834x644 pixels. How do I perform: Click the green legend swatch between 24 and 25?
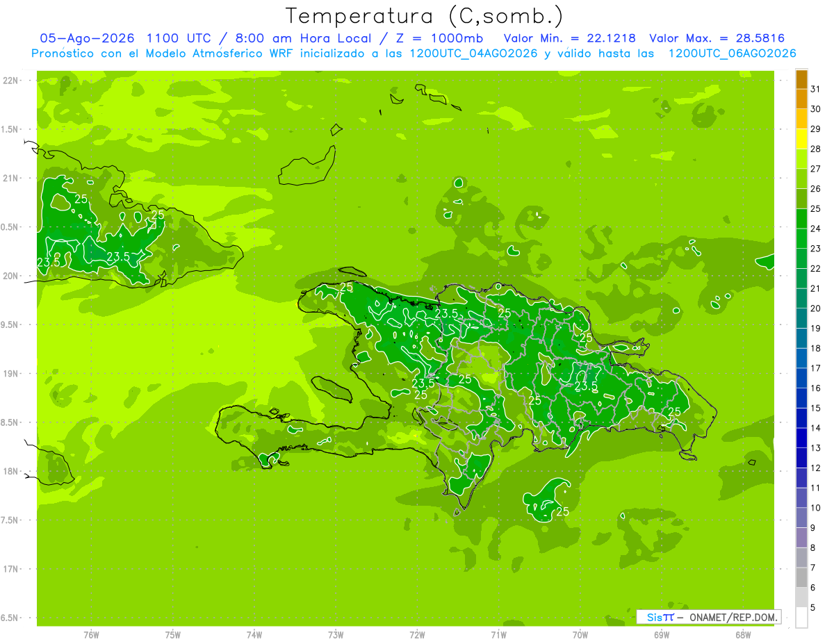[x=801, y=218]
